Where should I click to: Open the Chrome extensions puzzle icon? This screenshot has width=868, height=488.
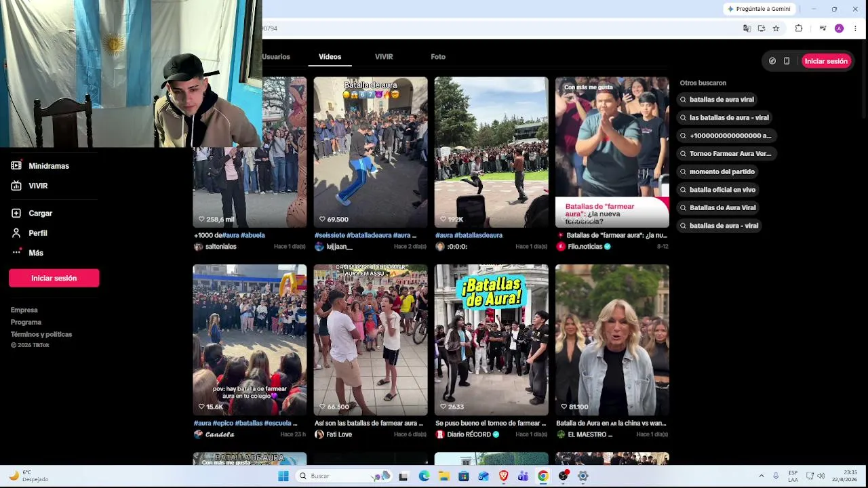[x=799, y=28]
